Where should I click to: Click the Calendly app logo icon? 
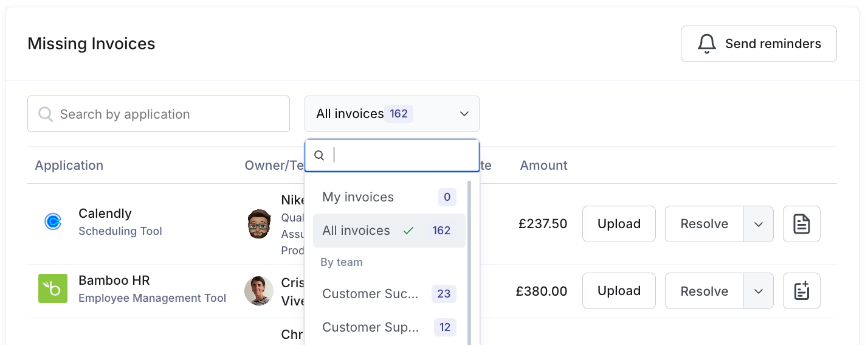pos(53,222)
